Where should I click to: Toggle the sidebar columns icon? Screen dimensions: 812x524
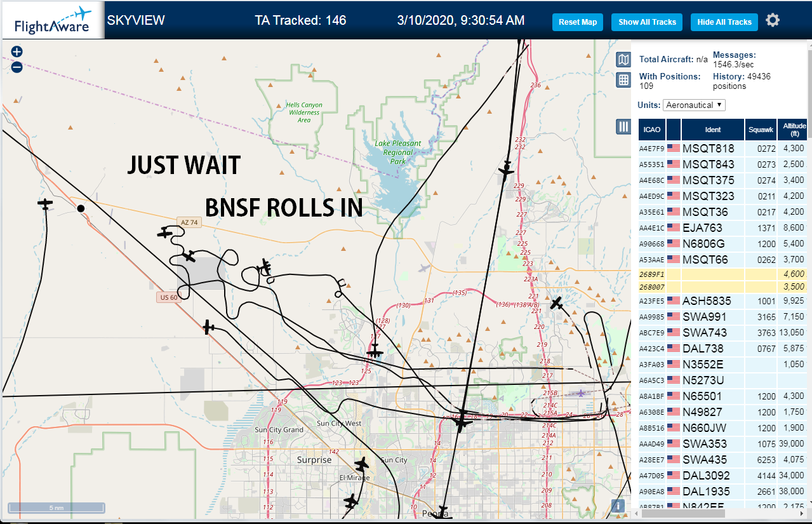623,126
